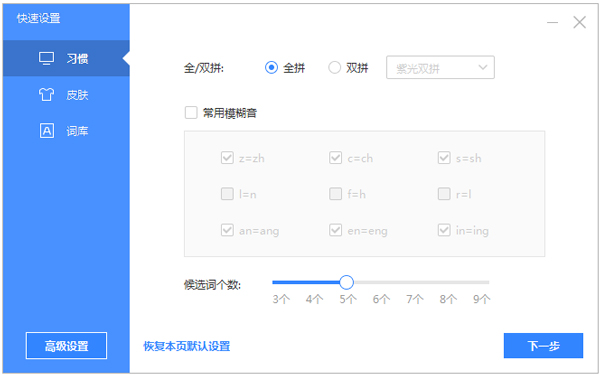The image size is (600, 375).
Task: Click the shirt icon beside 皮肤
Action: 47,95
